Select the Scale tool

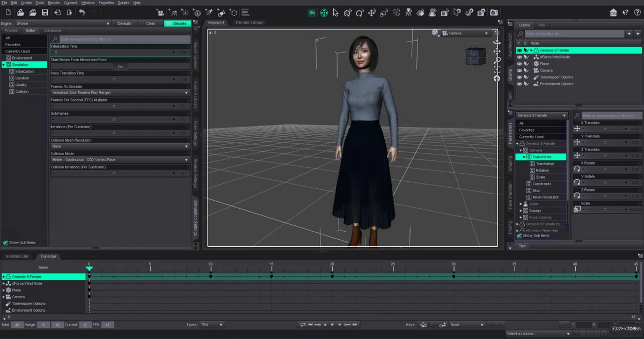tap(384, 12)
